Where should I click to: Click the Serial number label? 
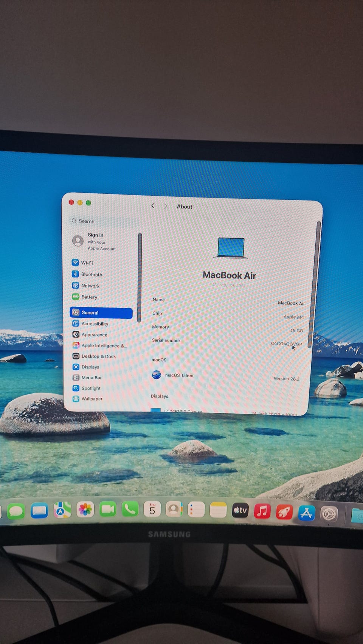pyautogui.click(x=166, y=340)
